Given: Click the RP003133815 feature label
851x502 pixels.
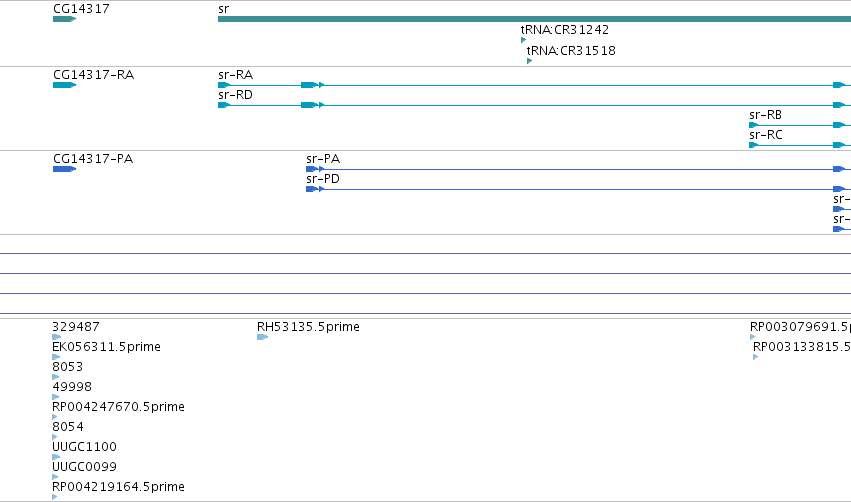Looking at the screenshot, I should [802, 346].
